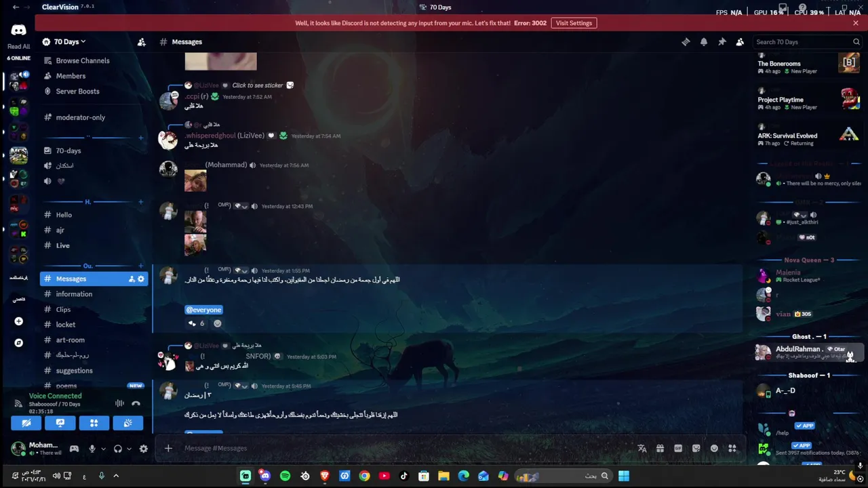
Task: Create a channel in the H. category
Action: point(141,202)
